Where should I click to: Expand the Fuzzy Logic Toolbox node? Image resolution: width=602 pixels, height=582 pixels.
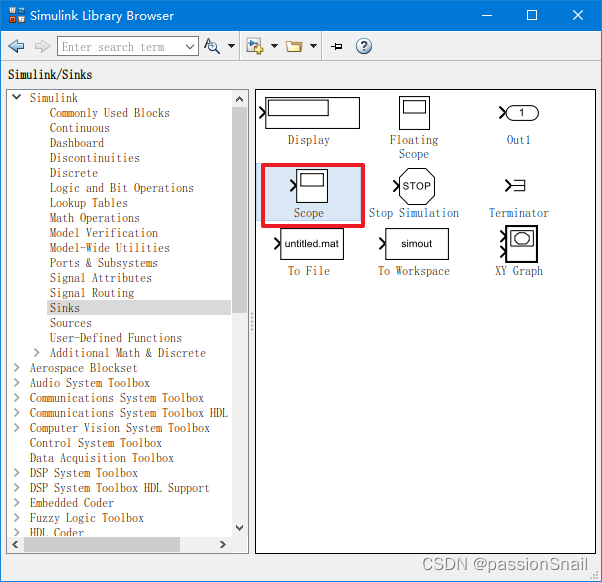tap(17, 518)
